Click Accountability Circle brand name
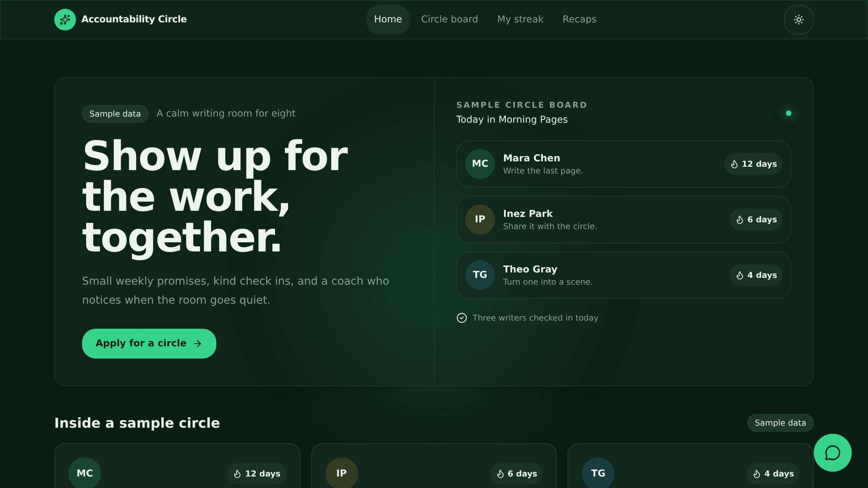Image resolution: width=868 pixels, height=488 pixels. (x=134, y=19)
